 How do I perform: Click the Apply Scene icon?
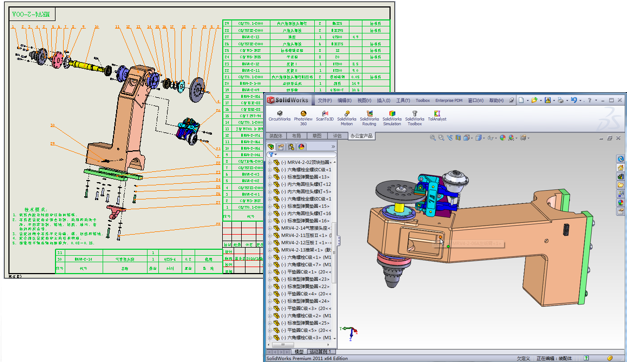coord(511,138)
